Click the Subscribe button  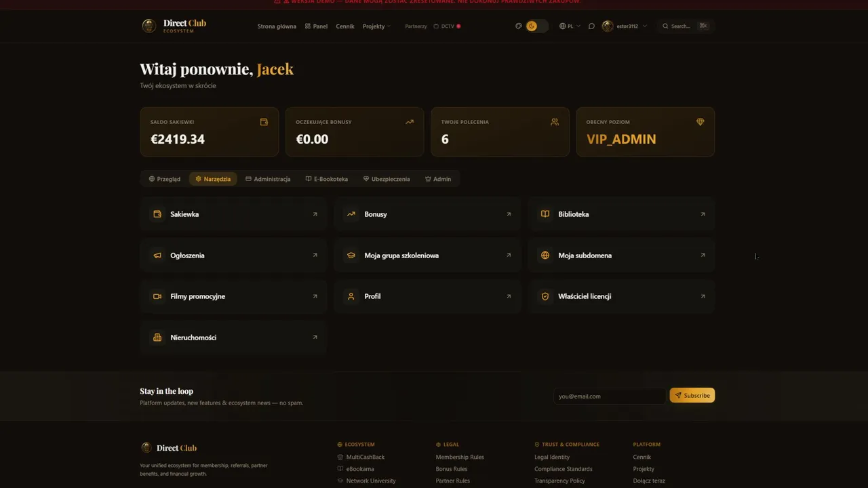pyautogui.click(x=692, y=395)
